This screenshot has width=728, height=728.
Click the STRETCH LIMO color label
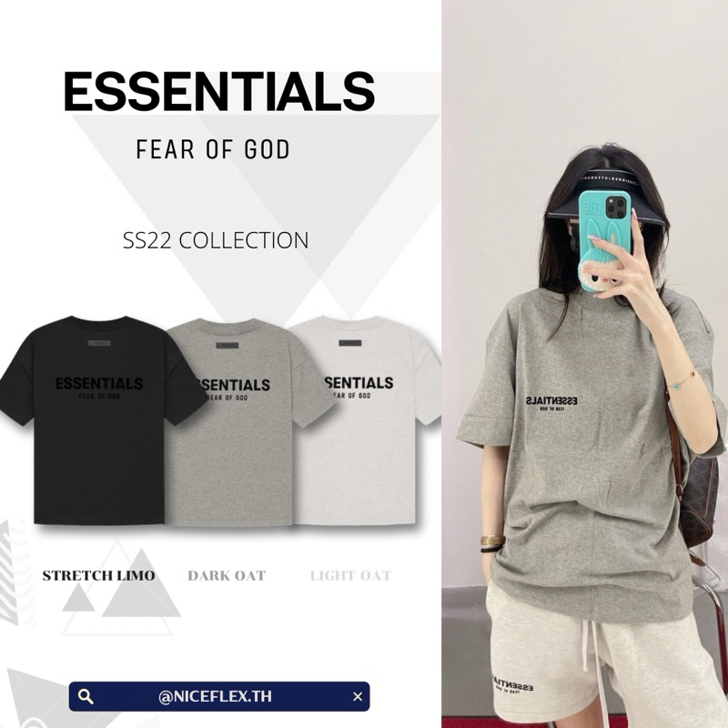pyautogui.click(x=99, y=576)
